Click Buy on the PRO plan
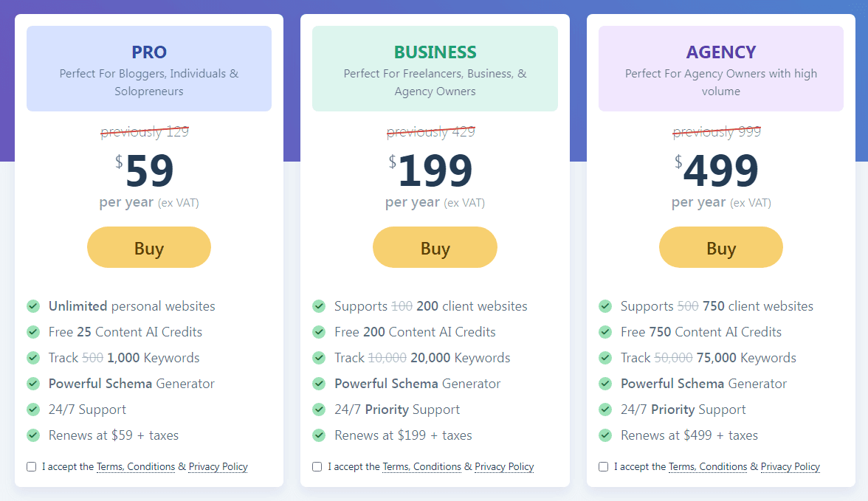This screenshot has height=501, width=868. point(148,247)
